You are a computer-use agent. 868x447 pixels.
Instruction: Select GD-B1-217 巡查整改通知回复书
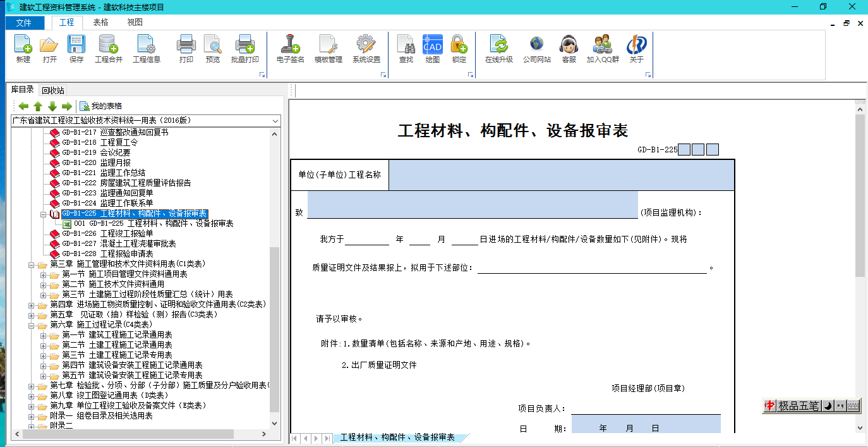(x=115, y=133)
